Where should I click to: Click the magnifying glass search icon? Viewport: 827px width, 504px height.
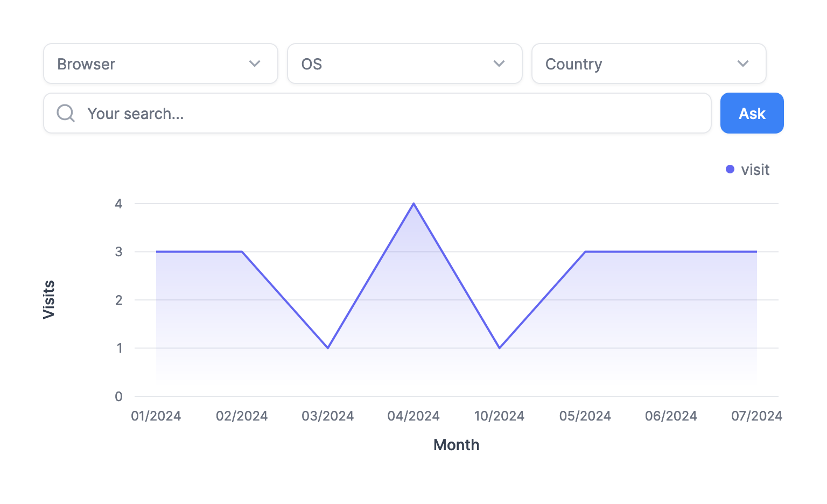pyautogui.click(x=66, y=113)
